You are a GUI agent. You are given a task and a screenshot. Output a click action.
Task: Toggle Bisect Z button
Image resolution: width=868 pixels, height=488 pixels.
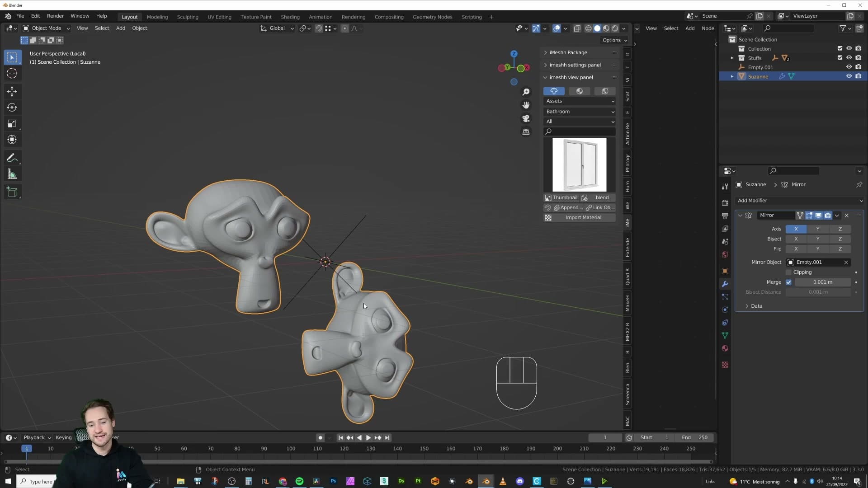click(x=840, y=239)
